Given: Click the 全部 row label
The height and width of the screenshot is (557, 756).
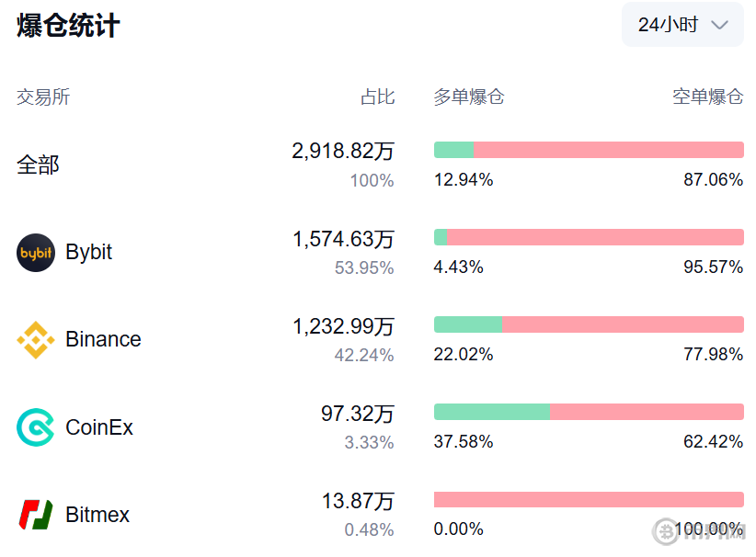Looking at the screenshot, I should click(x=38, y=165).
